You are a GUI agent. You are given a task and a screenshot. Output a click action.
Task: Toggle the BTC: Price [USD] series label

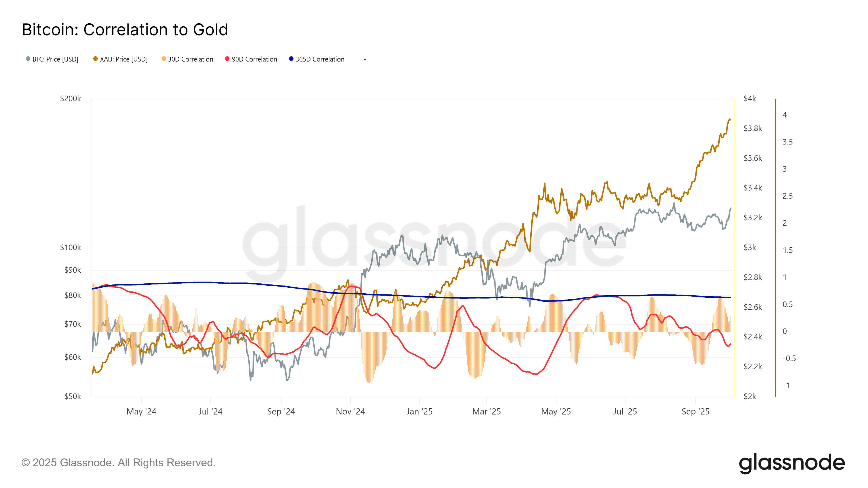(55, 59)
